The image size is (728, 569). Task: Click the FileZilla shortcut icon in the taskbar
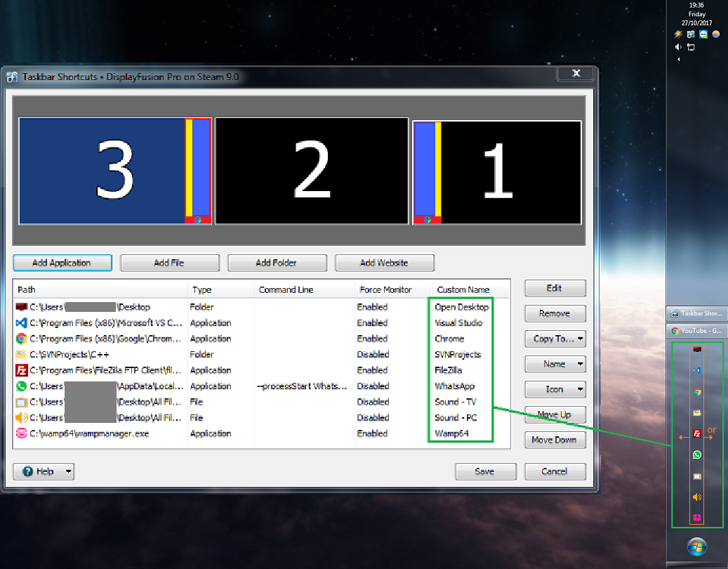click(697, 434)
